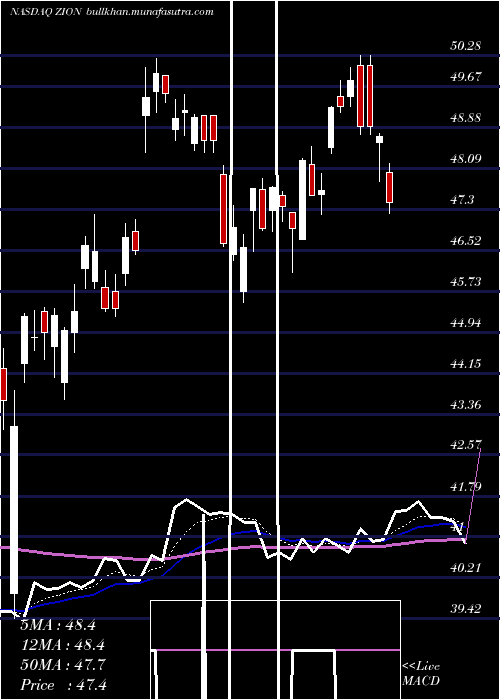The image size is (500, 700).
Task: Select the 39.42 price axis label
Action: pos(466,609)
